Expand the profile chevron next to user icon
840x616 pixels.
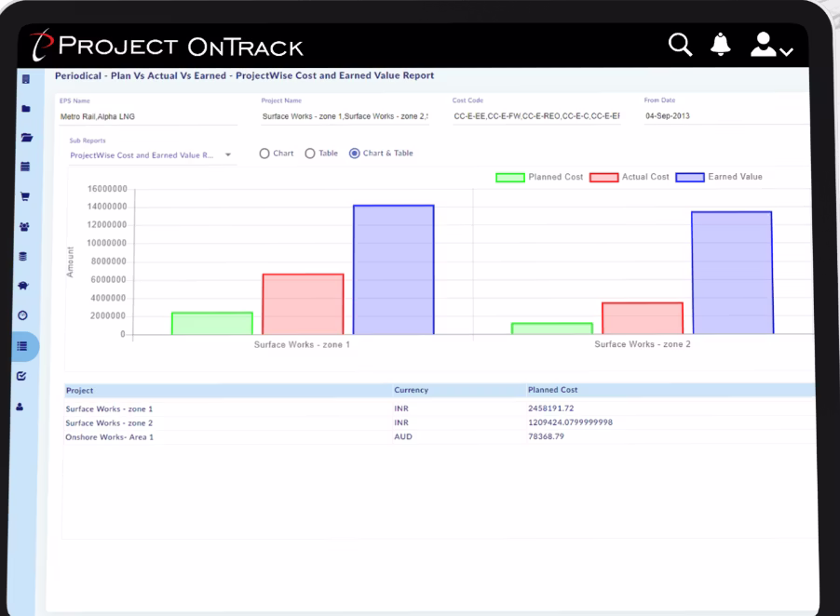click(786, 50)
